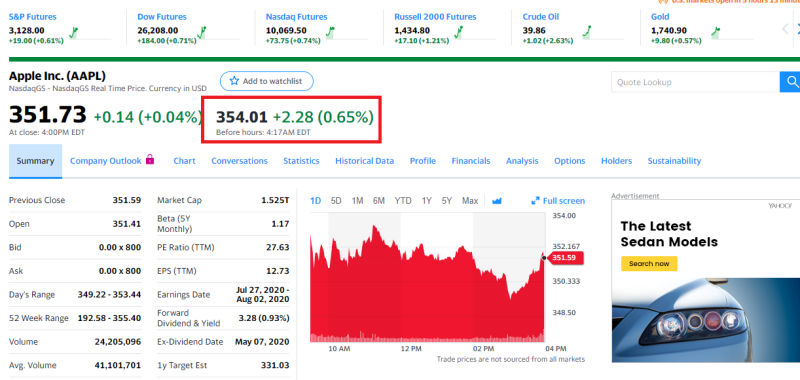800x380 pixels.
Task: Click the star icon in Add to watchlist
Action: pyautogui.click(x=234, y=81)
